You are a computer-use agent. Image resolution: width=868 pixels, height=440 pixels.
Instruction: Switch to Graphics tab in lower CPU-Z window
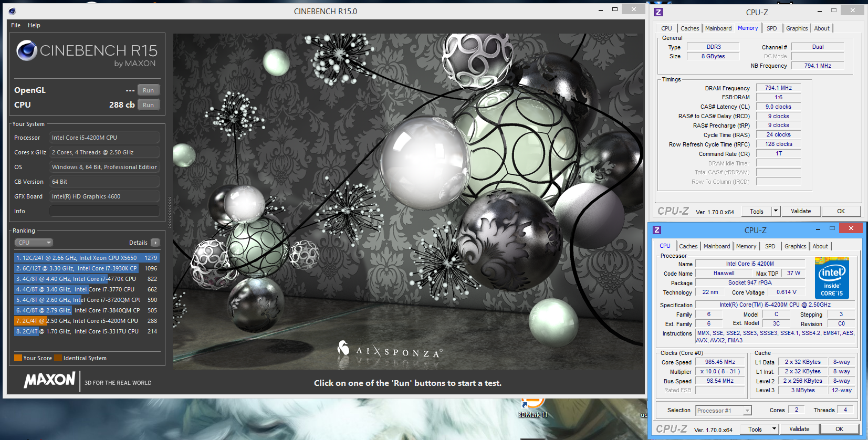[795, 246]
